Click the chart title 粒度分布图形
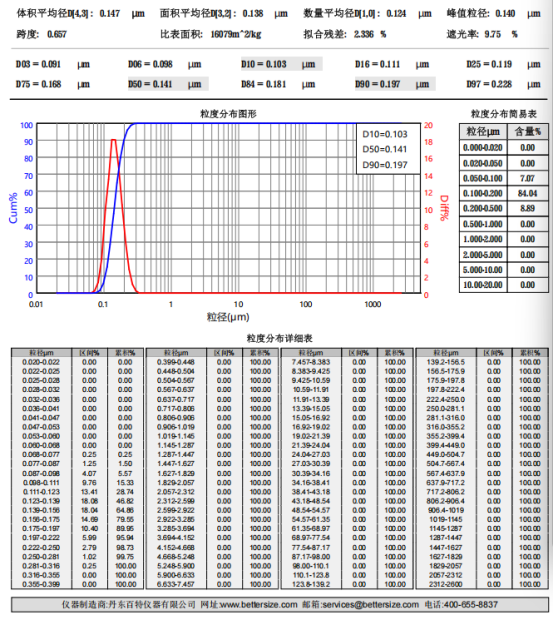This screenshot has height=620, width=554. point(228,114)
